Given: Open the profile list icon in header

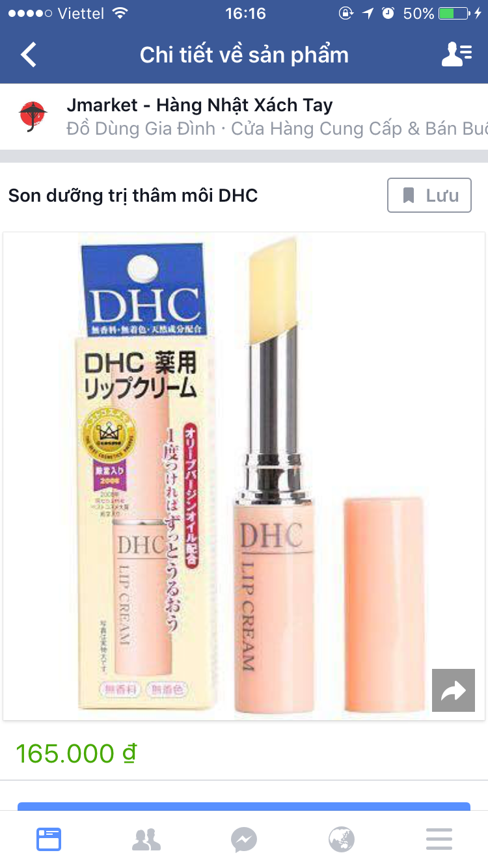Looking at the screenshot, I should click(x=457, y=55).
